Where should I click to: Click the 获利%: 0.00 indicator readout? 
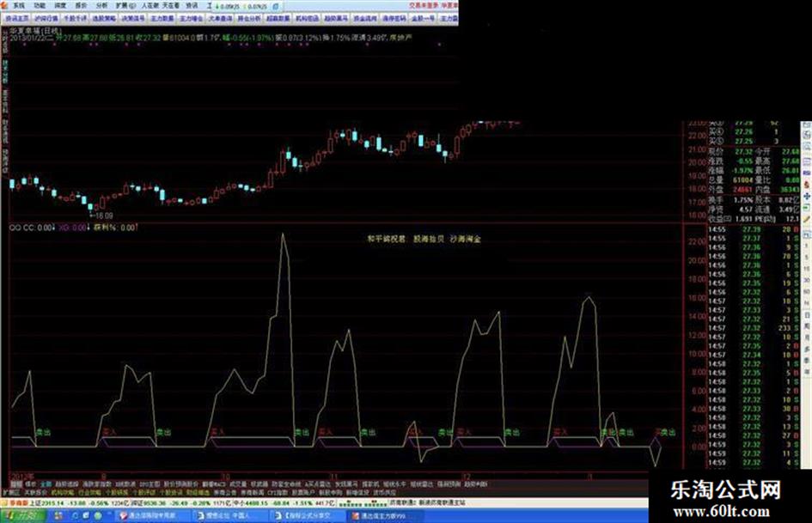tap(115, 228)
